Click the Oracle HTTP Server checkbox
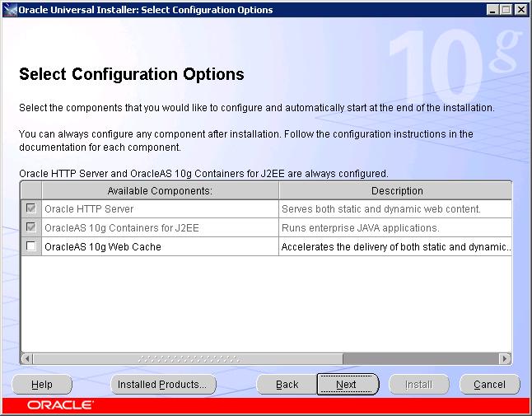Viewport: 532px width, 416px height. point(30,208)
